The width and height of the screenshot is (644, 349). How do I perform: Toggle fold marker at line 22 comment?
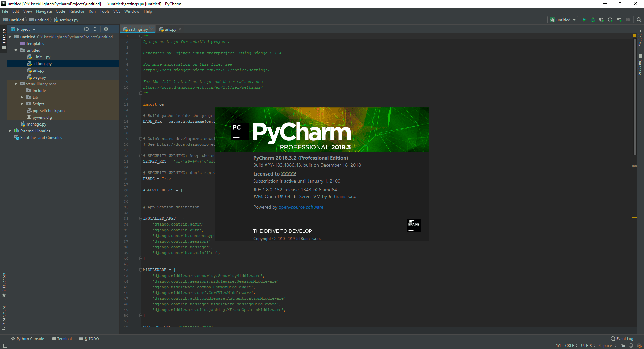point(141,156)
